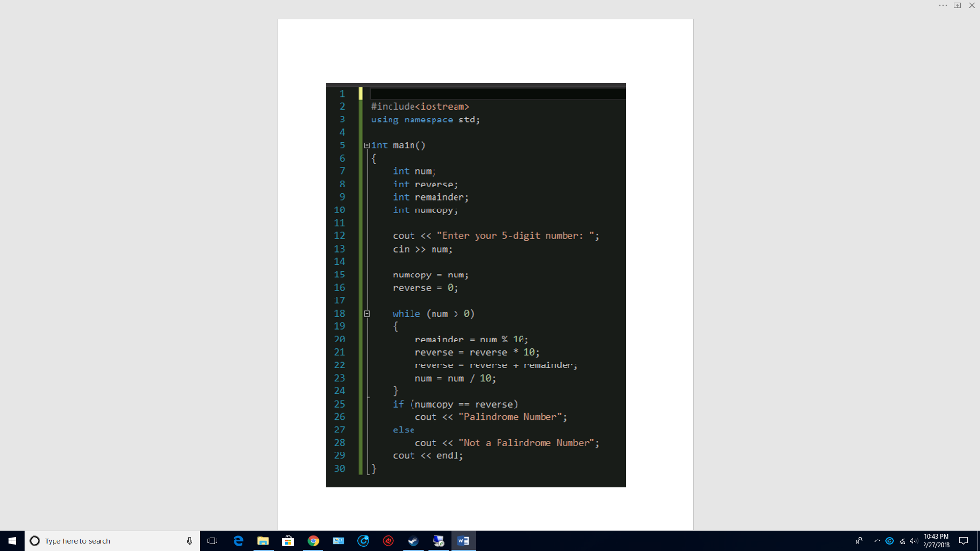Click the Type here to search box
The image size is (980, 551).
pyautogui.click(x=105, y=540)
